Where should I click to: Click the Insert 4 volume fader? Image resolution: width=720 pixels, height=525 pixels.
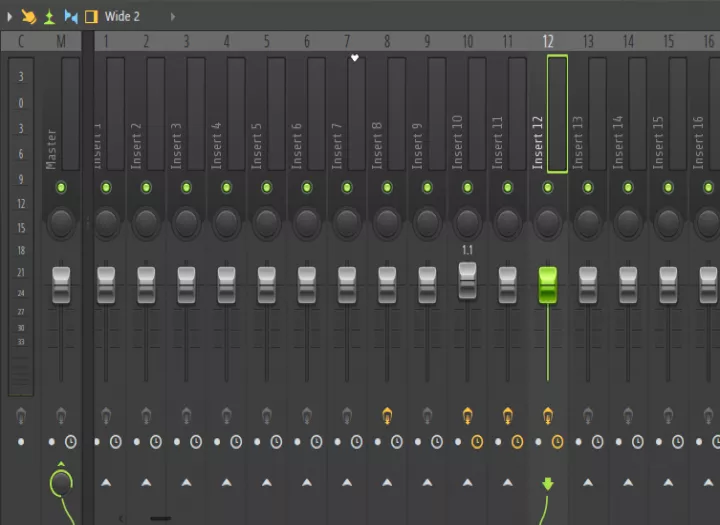(226, 285)
